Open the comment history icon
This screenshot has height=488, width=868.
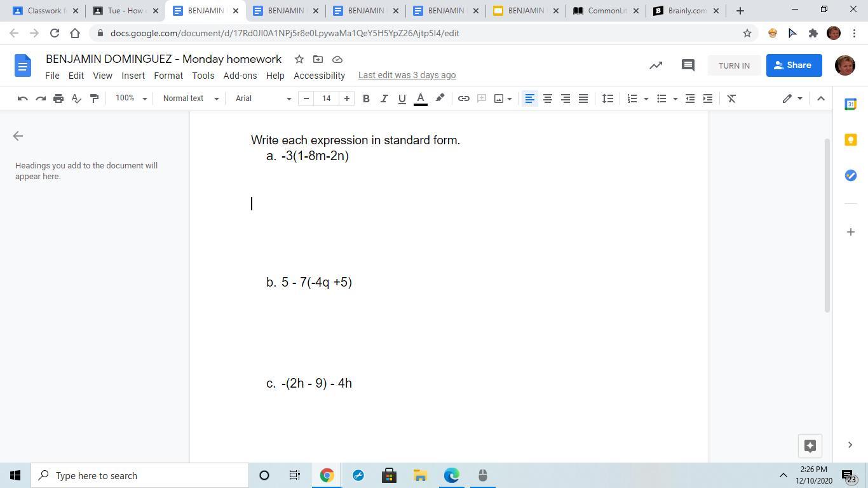[x=688, y=65]
